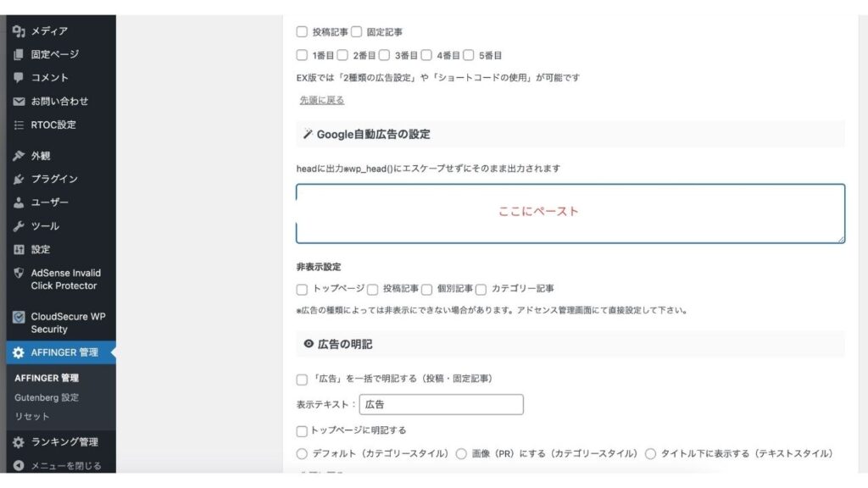Viewport: 868px width, 488px height.
Task: Click the Tools (ツール) wrench icon
Action: click(x=19, y=226)
